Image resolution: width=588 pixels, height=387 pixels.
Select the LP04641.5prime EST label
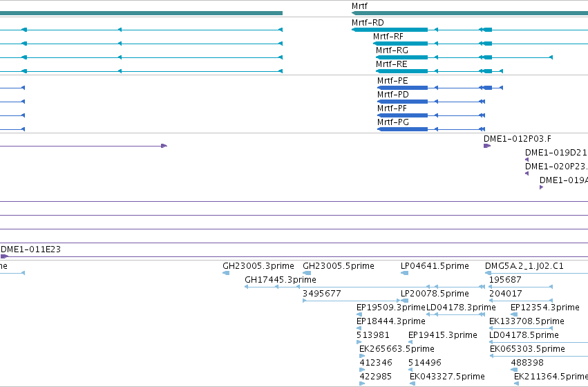(x=435, y=266)
